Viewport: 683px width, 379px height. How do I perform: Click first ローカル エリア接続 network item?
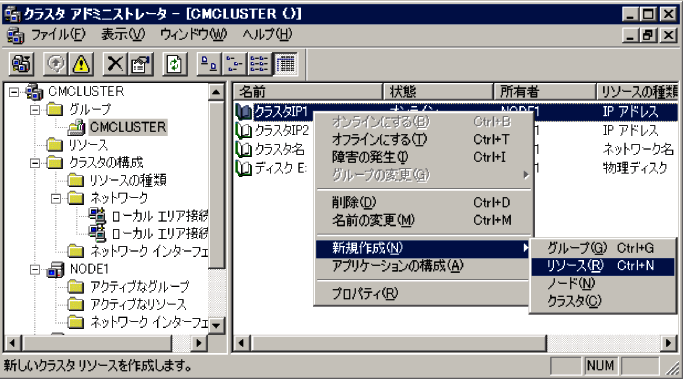[149, 216]
